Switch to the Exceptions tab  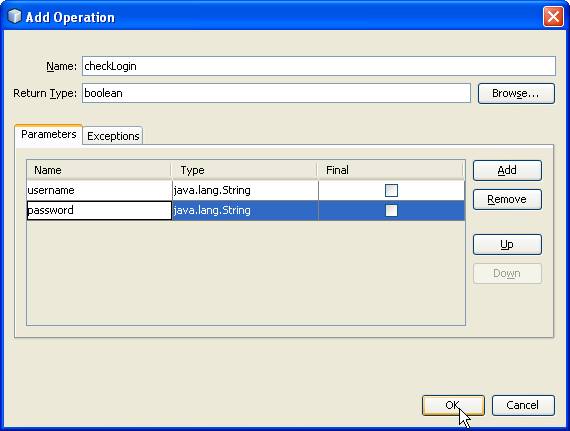113,136
